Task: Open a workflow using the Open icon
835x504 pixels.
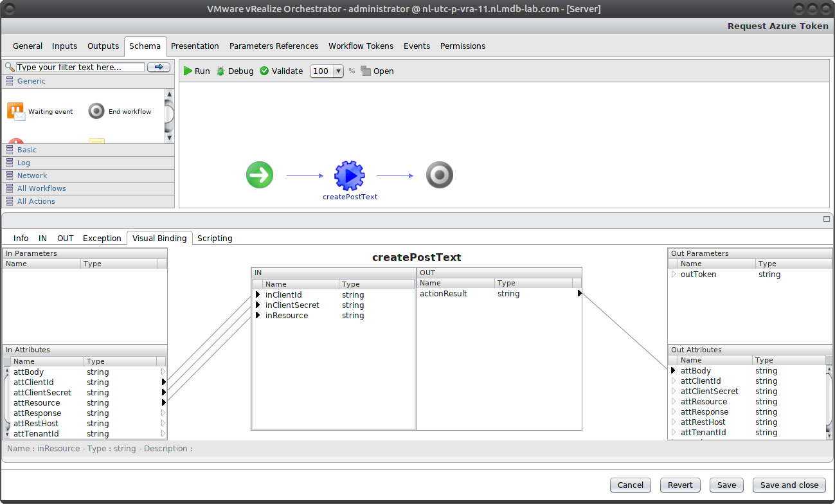Action: 377,71
